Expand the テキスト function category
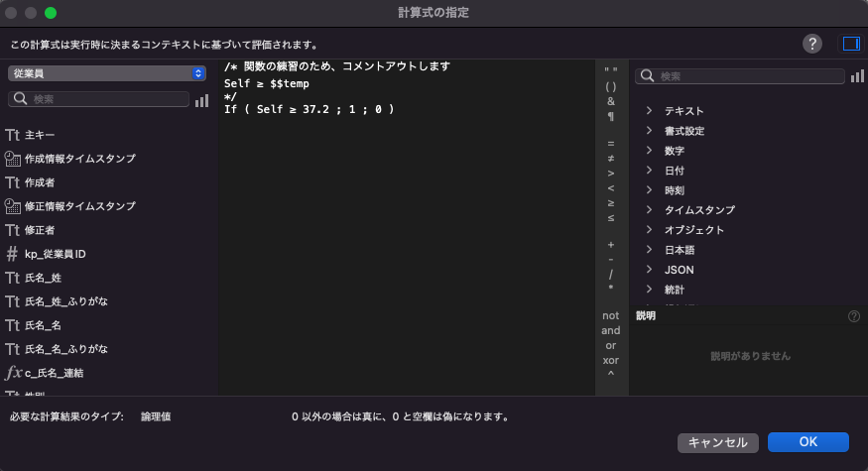 [683, 111]
